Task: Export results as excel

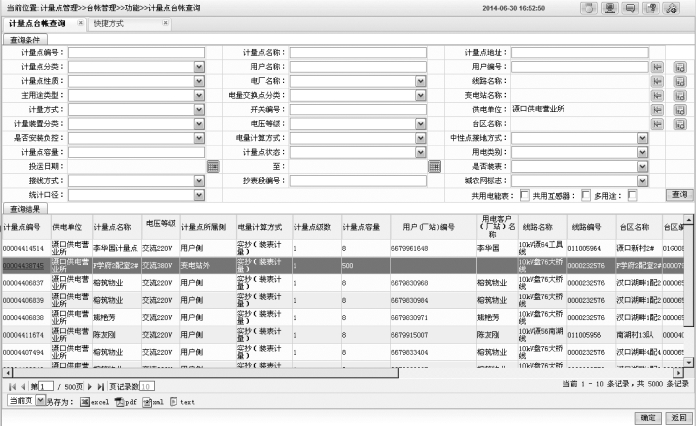Action: pyautogui.click(x=95, y=402)
